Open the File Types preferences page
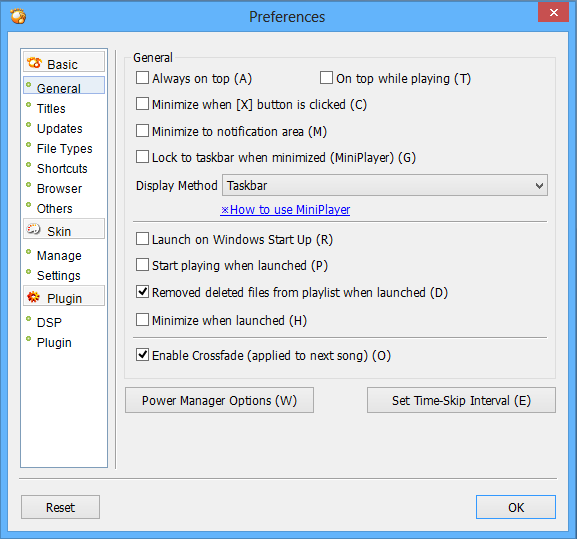 (64, 149)
